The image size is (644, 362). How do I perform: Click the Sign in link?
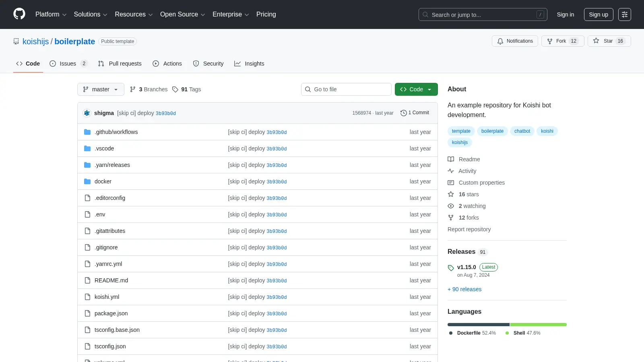(566, 14)
